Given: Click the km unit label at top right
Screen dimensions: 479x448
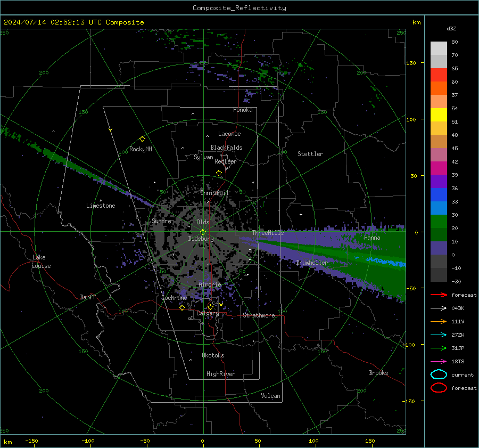Looking at the screenshot, I should tap(416, 22).
